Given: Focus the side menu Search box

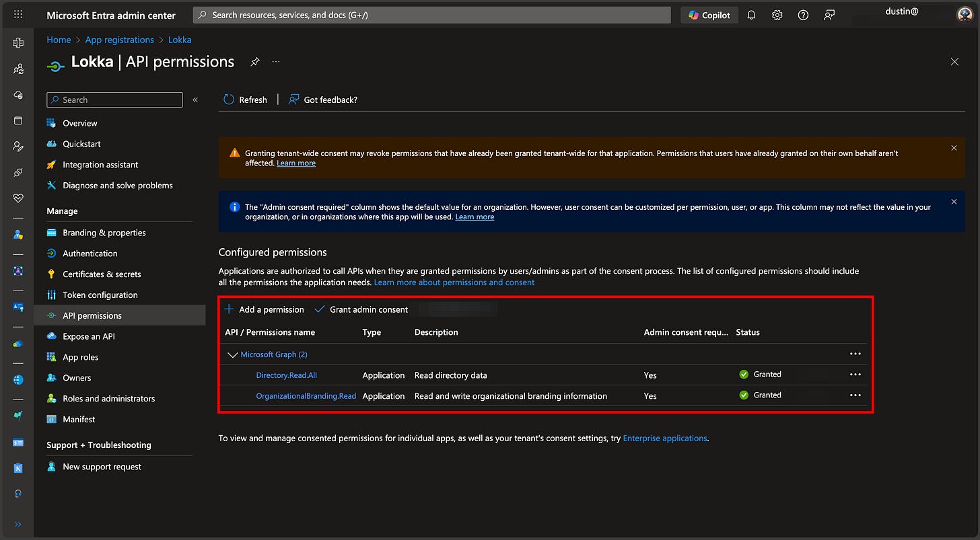Looking at the screenshot, I should [114, 100].
